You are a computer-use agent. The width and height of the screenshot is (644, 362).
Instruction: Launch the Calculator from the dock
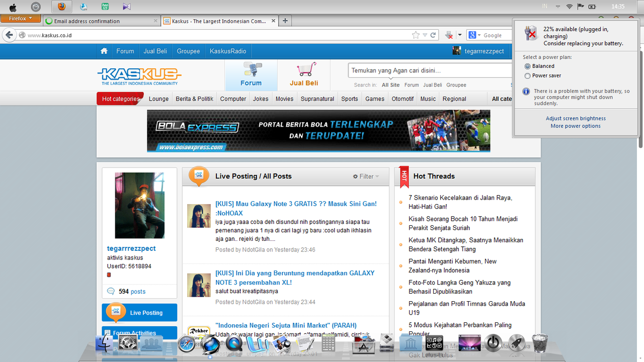coord(329,344)
